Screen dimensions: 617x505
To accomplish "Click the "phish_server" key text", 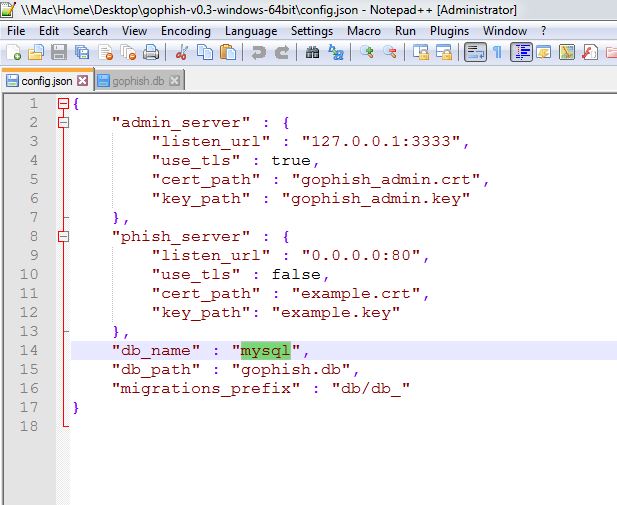I will (x=181, y=237).
